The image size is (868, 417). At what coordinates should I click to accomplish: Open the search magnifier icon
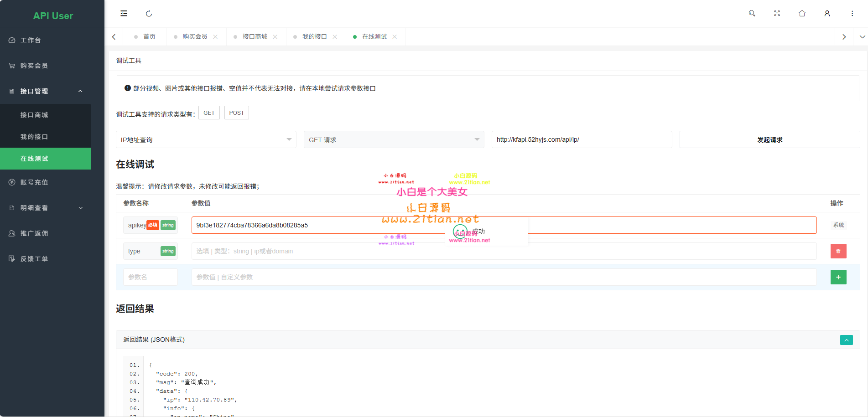[752, 14]
